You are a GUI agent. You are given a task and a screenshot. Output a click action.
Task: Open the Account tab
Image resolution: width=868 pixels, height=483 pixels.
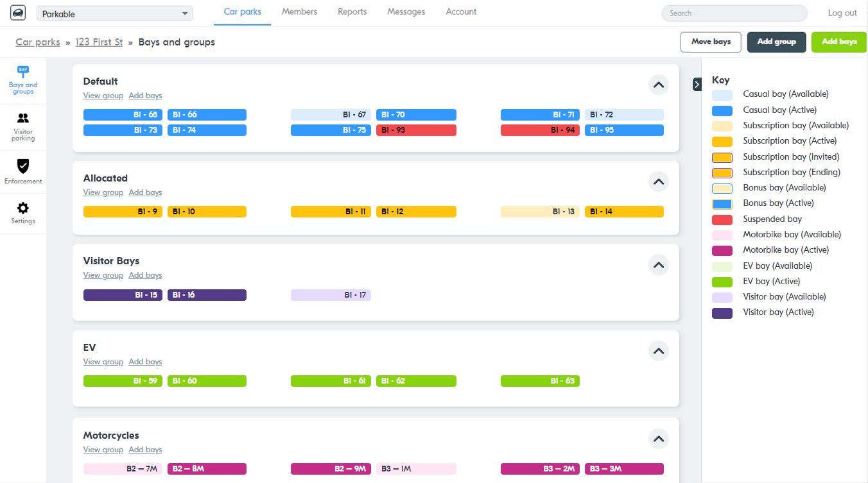coord(461,12)
